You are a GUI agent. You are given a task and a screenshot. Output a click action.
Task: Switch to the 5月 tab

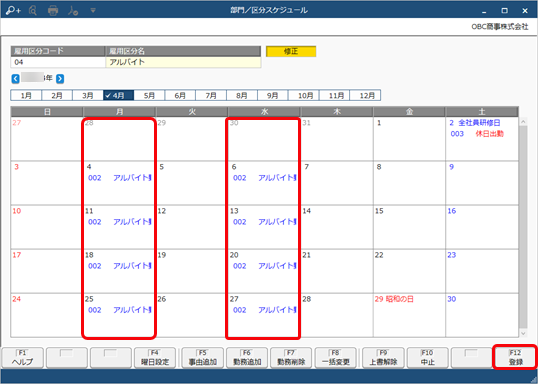[x=149, y=95]
